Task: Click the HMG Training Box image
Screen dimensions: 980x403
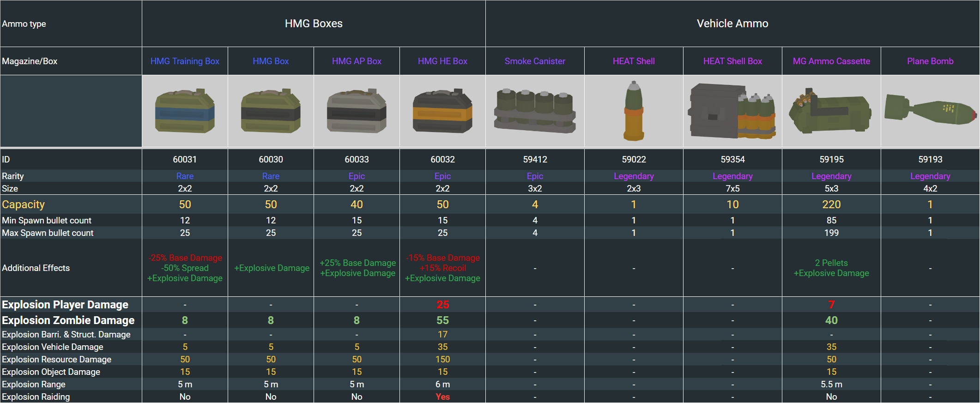Action: (x=185, y=111)
